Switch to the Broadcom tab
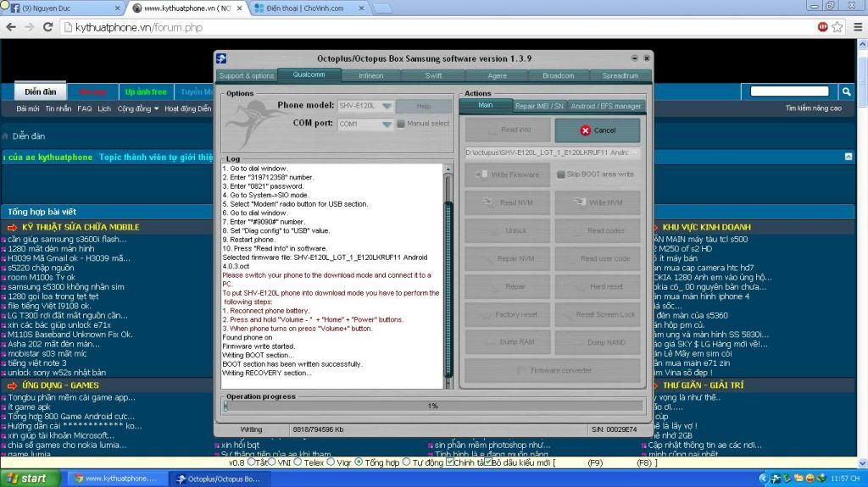 click(x=558, y=76)
